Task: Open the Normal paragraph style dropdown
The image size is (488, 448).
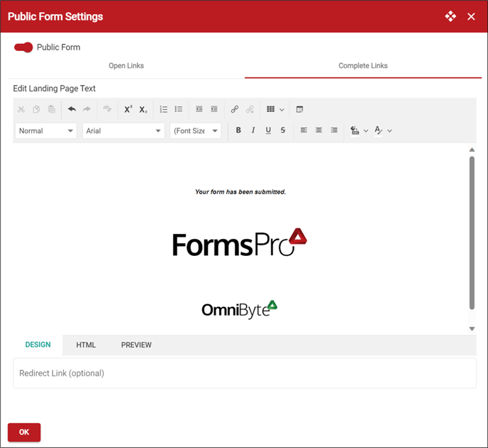Action: pos(45,130)
